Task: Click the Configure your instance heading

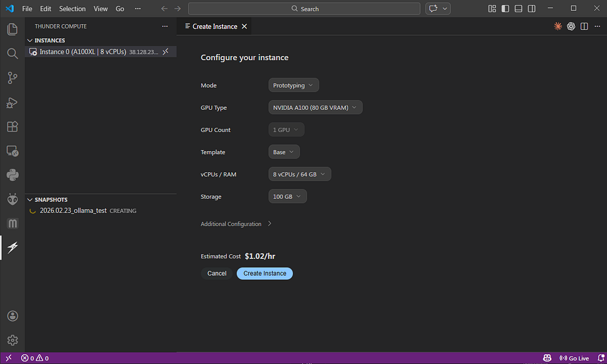Action: click(245, 57)
